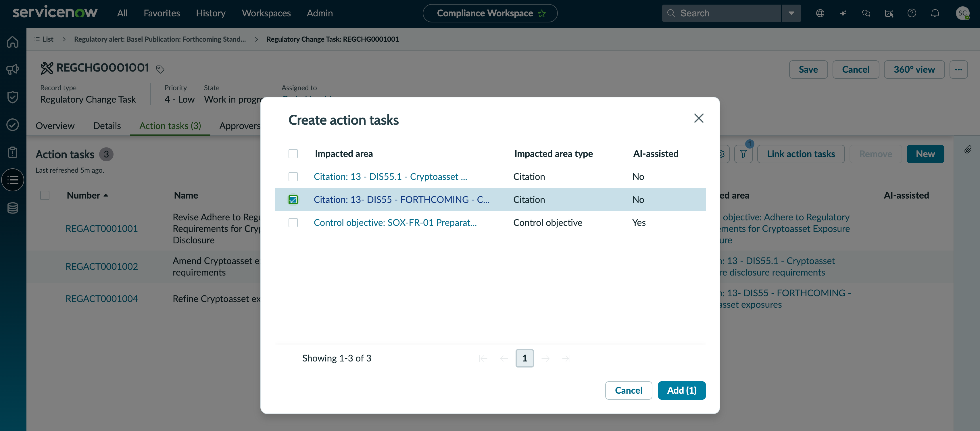Toggle select-all checkbox in Action tasks list
The height and width of the screenshot is (431, 980).
click(x=45, y=195)
